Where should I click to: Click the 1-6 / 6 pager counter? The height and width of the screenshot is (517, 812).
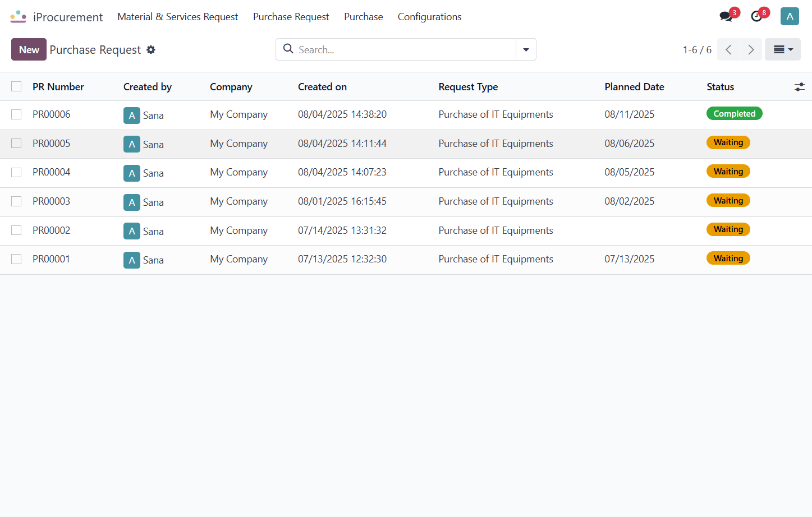point(697,50)
